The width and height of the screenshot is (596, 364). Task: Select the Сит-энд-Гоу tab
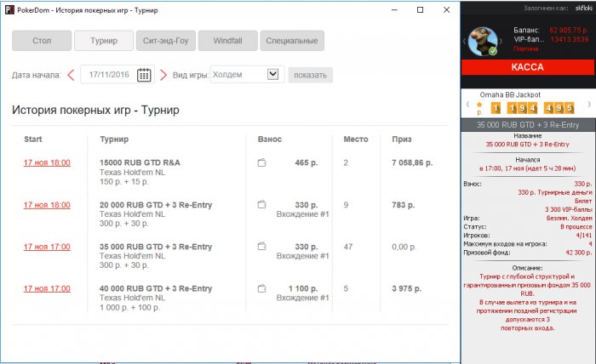pos(163,41)
